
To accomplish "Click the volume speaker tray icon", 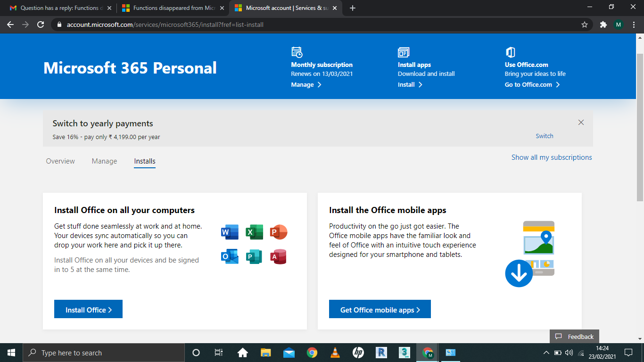I will point(569,353).
